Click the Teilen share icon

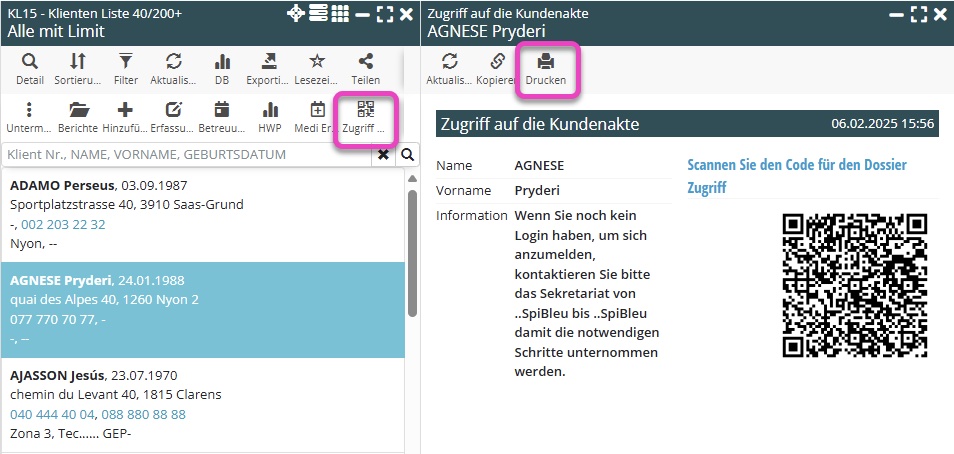coord(365,68)
